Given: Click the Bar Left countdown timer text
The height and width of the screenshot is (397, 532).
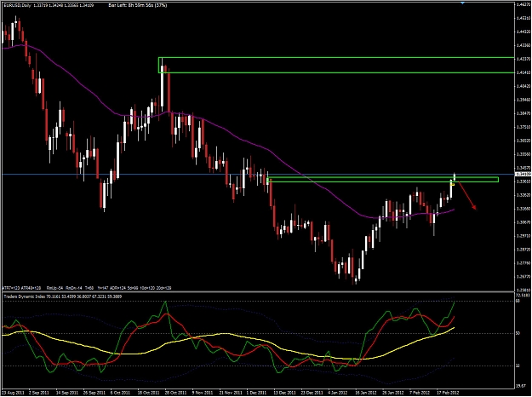Looking at the screenshot, I should pyautogui.click(x=138, y=6).
